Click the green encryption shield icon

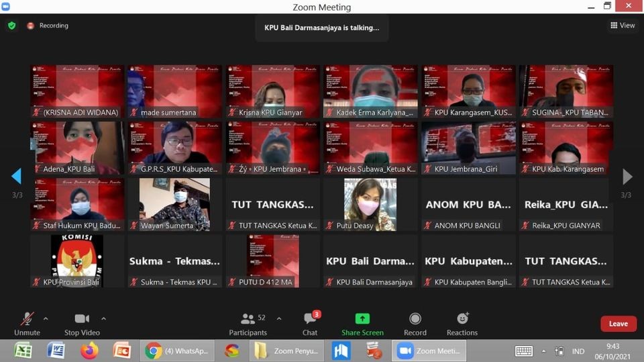coord(11,26)
